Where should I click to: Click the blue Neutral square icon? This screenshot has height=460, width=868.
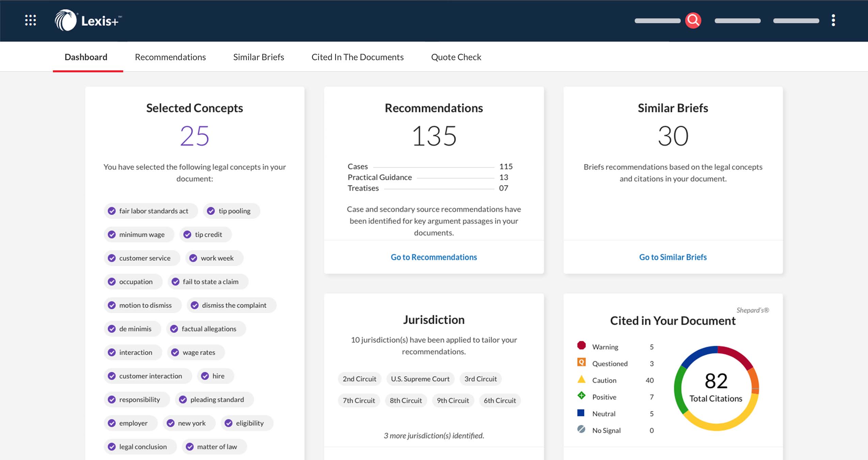click(581, 413)
